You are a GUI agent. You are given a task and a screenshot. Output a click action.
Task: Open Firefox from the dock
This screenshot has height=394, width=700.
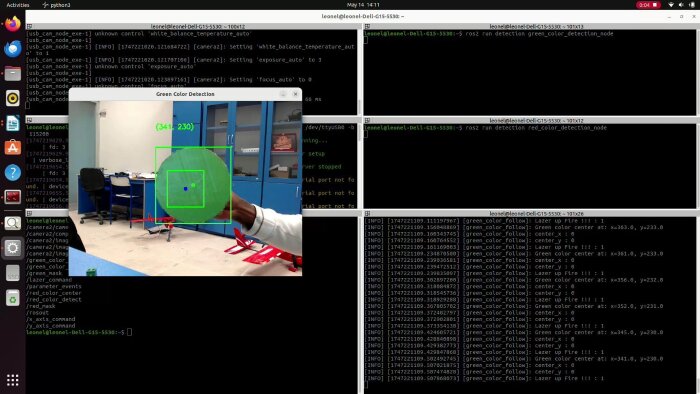[12, 24]
